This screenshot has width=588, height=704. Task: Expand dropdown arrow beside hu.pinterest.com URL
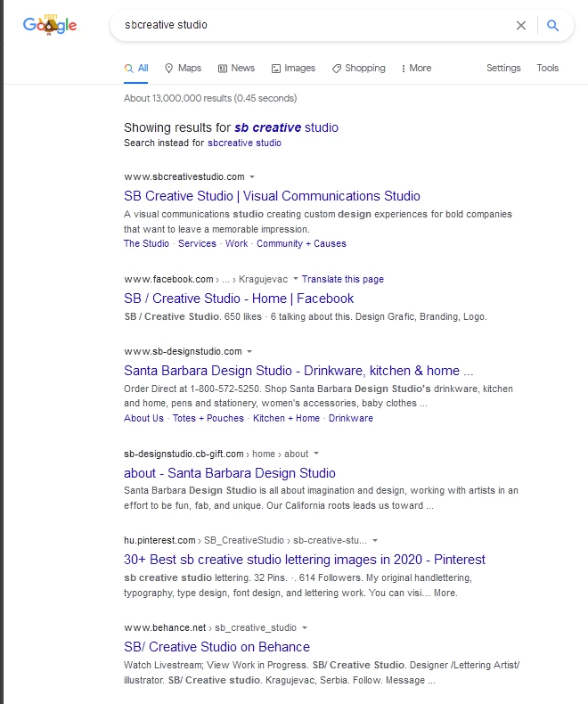(375, 540)
